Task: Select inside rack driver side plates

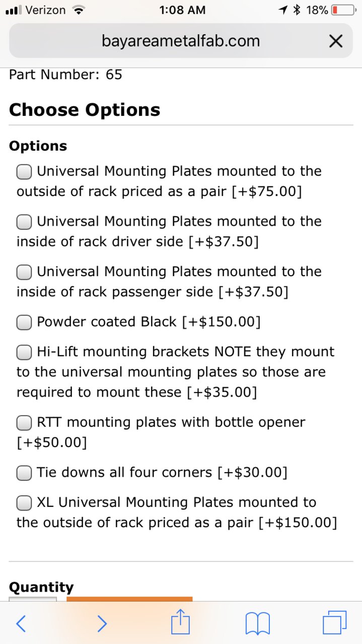Action: [x=25, y=222]
